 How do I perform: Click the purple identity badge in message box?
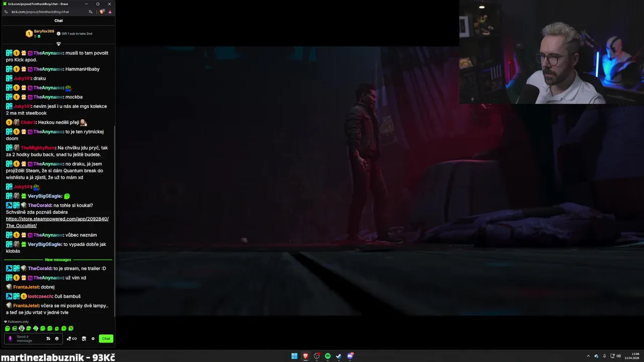point(10,339)
